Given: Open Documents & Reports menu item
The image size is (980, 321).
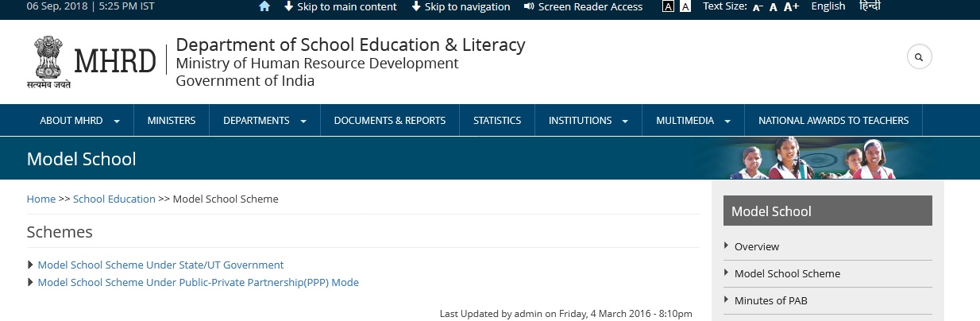Looking at the screenshot, I should tap(390, 121).
